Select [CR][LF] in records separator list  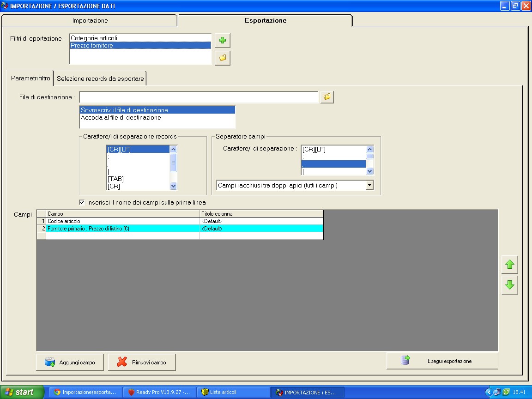(138, 149)
